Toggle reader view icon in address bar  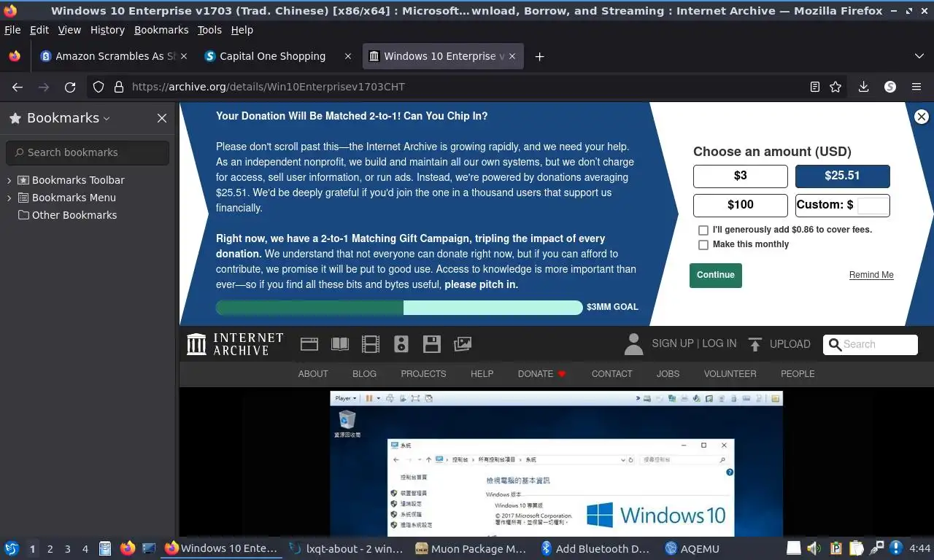(x=815, y=87)
